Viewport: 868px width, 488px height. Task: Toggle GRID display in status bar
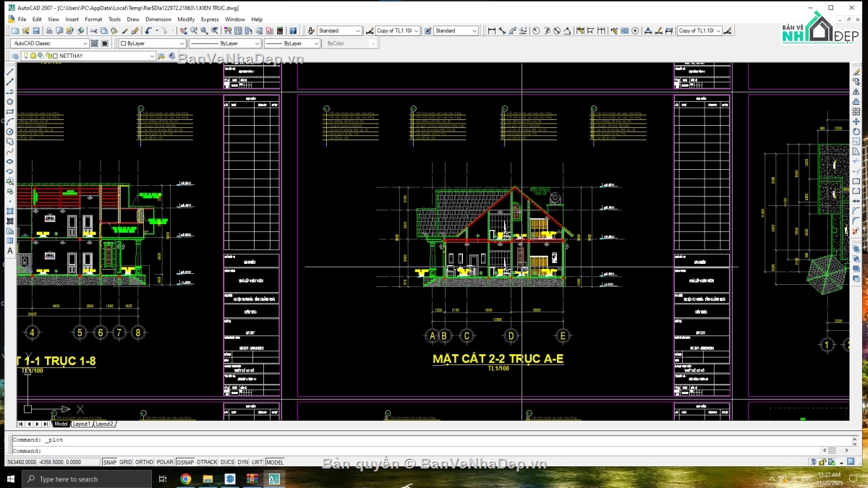pos(126,462)
